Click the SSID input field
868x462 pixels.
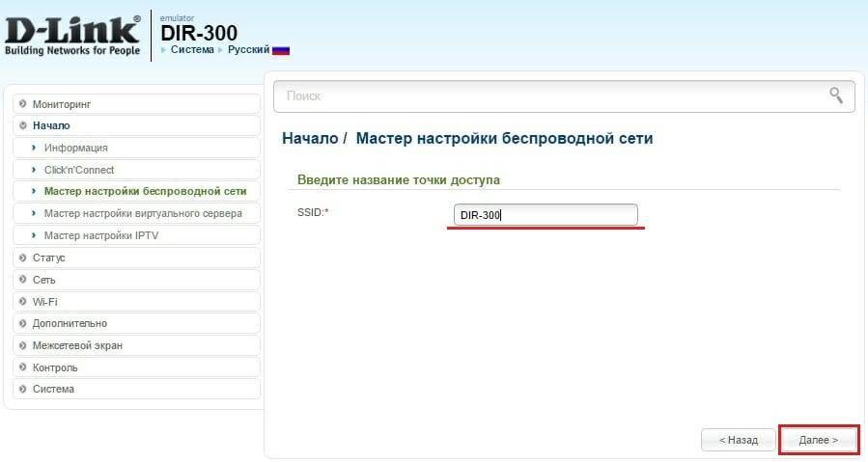click(x=546, y=215)
